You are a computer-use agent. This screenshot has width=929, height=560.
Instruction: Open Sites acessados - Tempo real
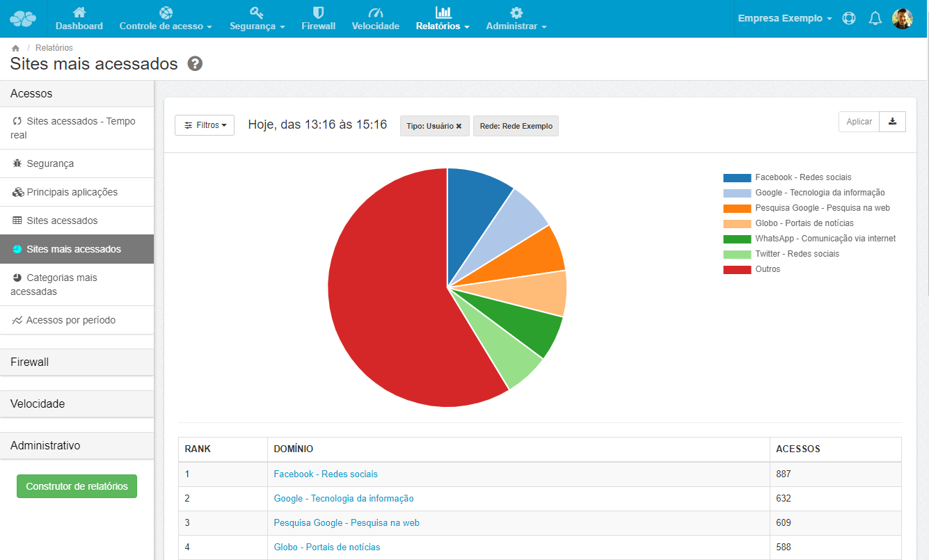77,128
